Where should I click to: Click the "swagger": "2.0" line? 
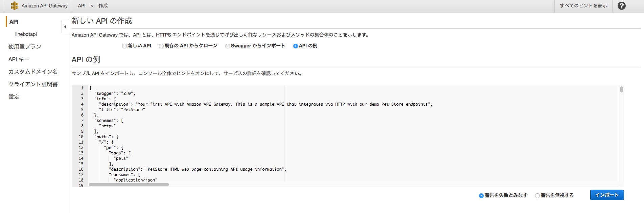pyautogui.click(x=115, y=93)
